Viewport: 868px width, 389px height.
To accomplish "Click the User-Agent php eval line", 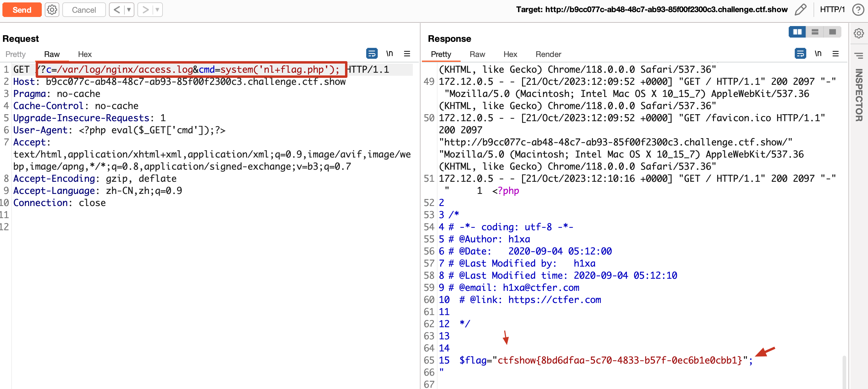I will pos(119,130).
